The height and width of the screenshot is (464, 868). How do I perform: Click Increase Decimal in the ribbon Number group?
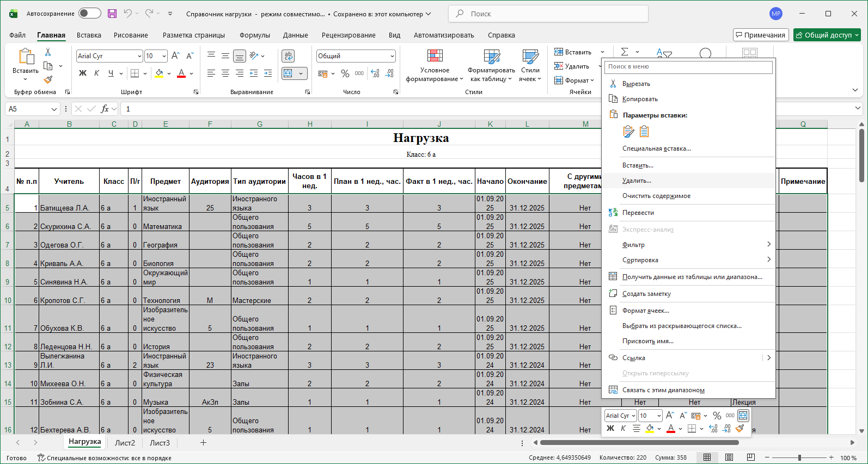click(x=375, y=73)
